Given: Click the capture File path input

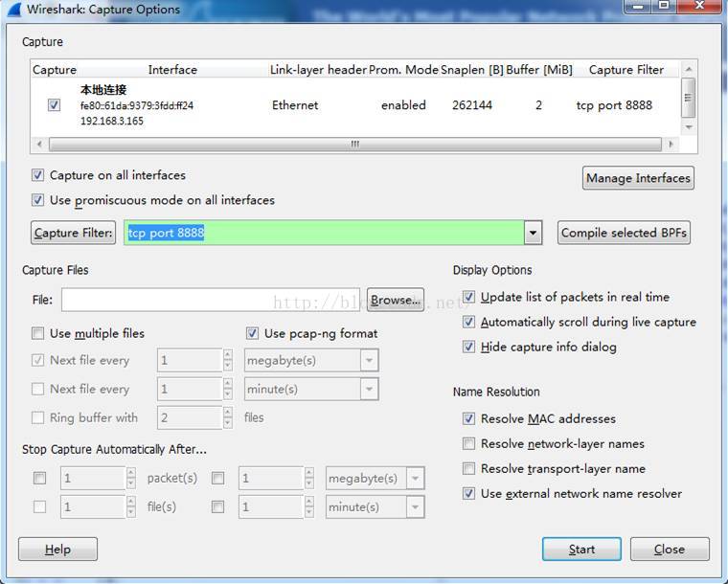Looking at the screenshot, I should [x=211, y=300].
